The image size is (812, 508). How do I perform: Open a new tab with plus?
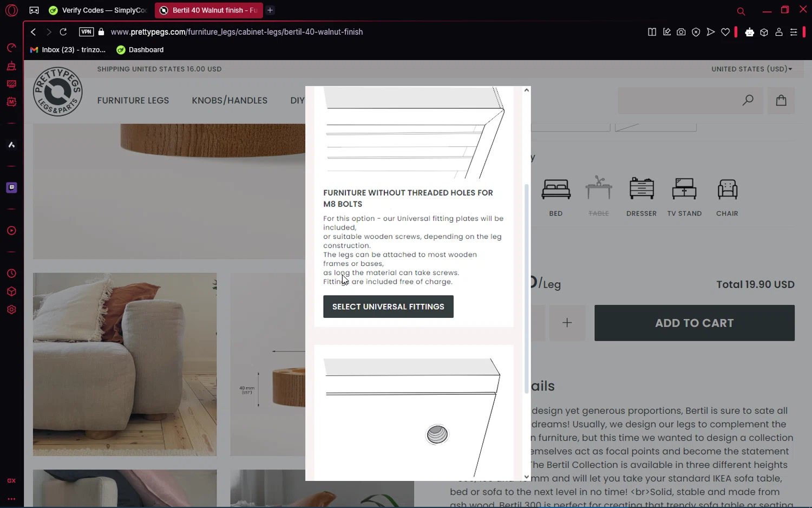tap(270, 10)
